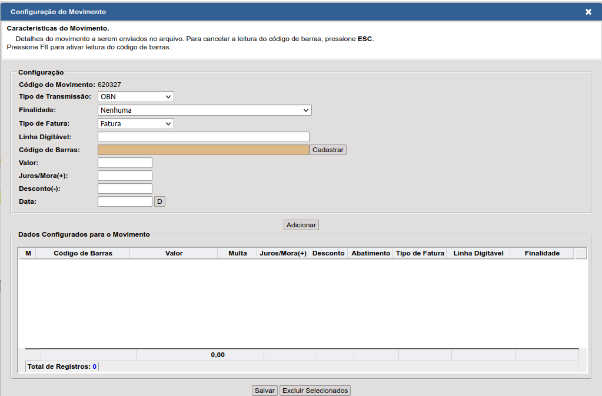Screen dimensions: 602x396
Task: Click the total value 0,00 in the table footer
Action: click(x=218, y=355)
